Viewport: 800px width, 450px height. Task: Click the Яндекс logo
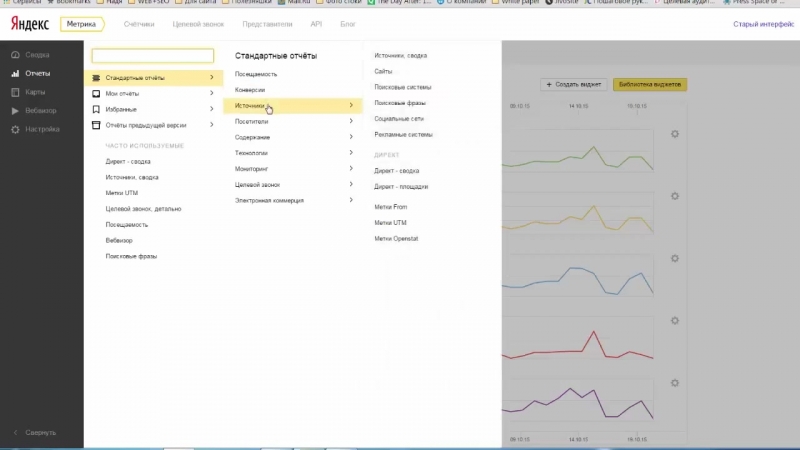(x=30, y=24)
